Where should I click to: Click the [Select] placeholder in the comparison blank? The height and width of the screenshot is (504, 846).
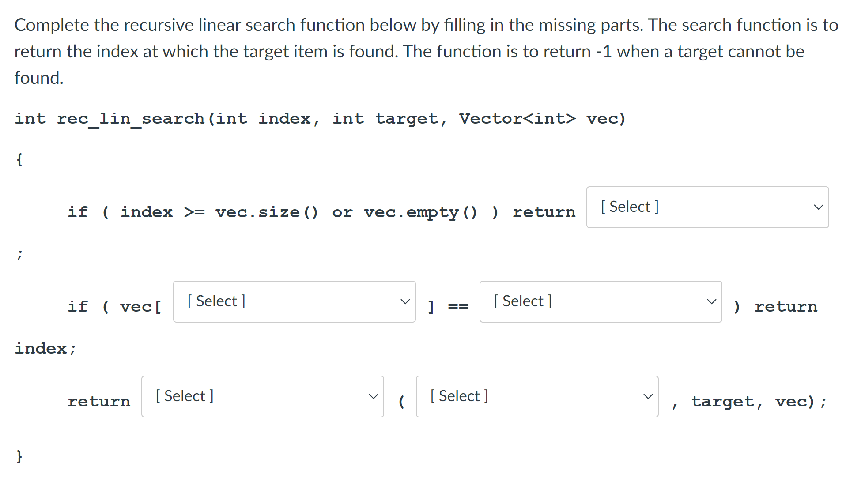523,301
